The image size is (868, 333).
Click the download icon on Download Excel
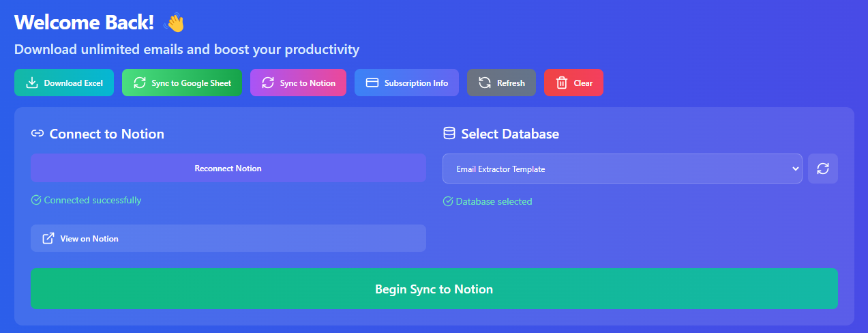31,83
